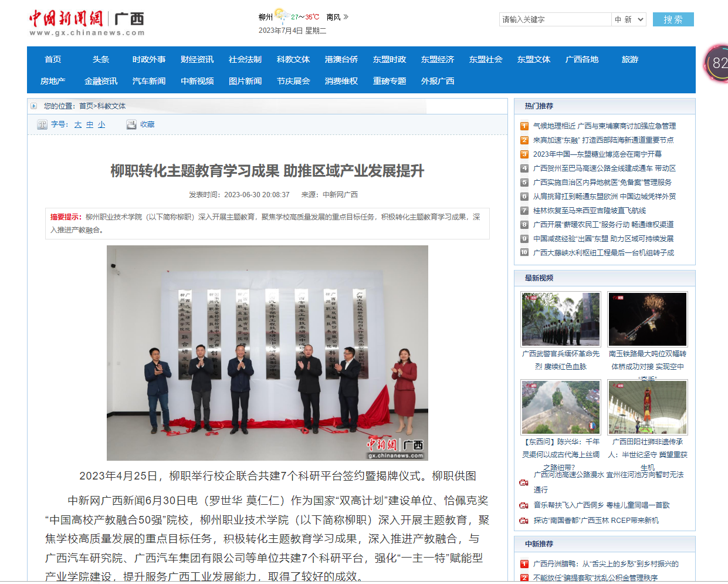Open the 科教文体 navigation menu item

(x=293, y=59)
